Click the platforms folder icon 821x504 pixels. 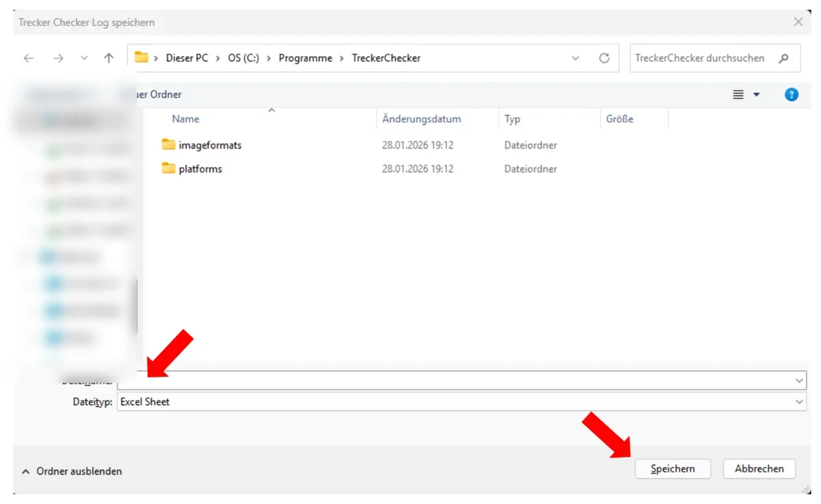(168, 168)
